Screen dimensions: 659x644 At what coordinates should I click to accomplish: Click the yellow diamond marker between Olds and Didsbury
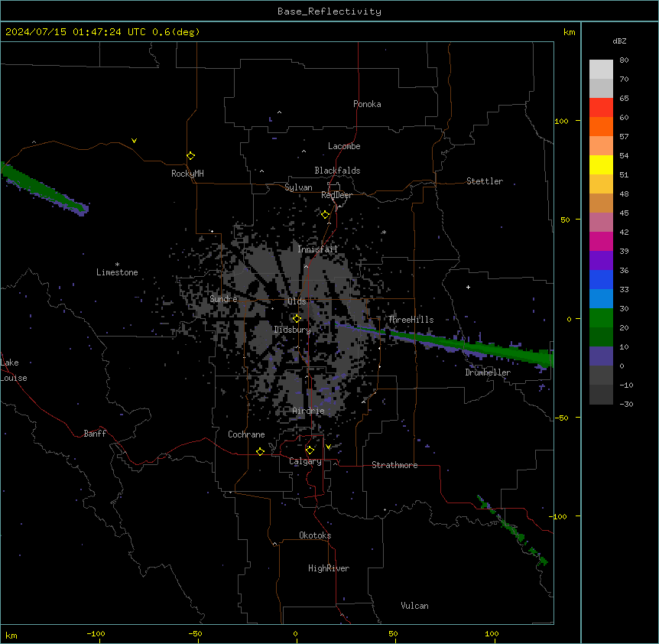tap(297, 318)
